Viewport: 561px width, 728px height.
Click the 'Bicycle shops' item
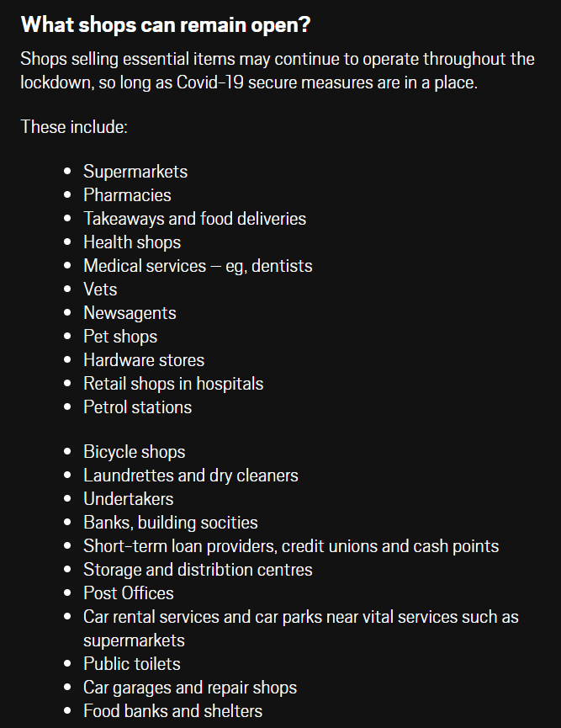point(135,452)
